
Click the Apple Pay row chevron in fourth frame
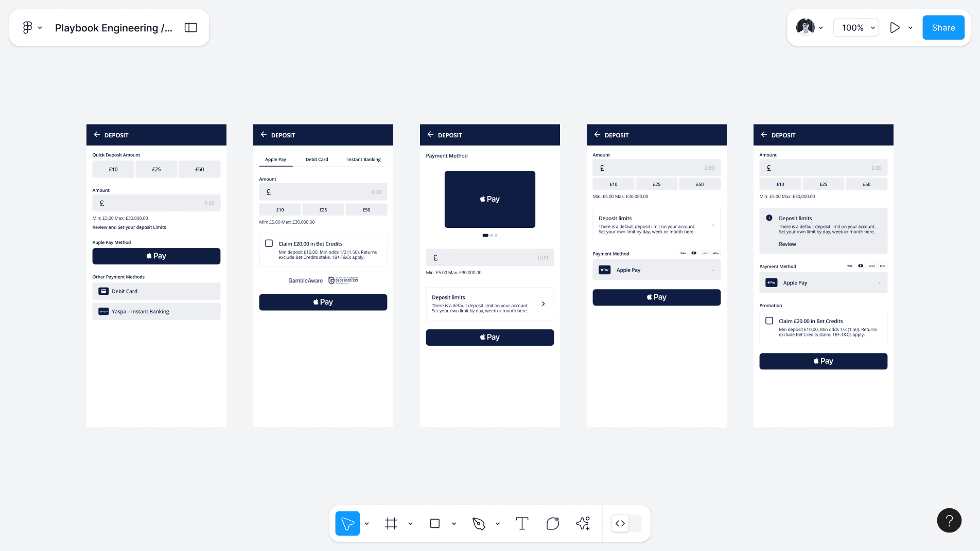[713, 270]
